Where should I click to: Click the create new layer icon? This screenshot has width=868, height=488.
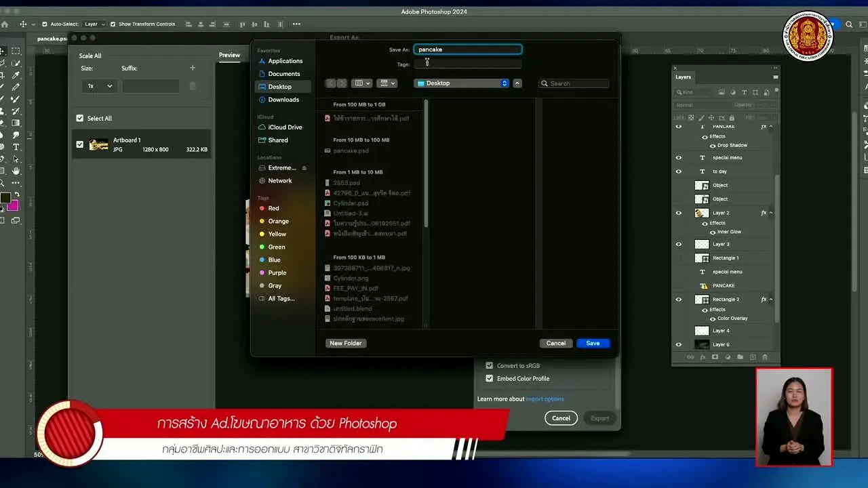752,357
